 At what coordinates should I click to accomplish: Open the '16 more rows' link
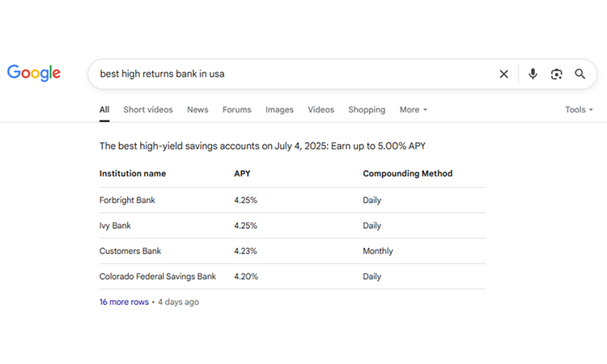(124, 302)
